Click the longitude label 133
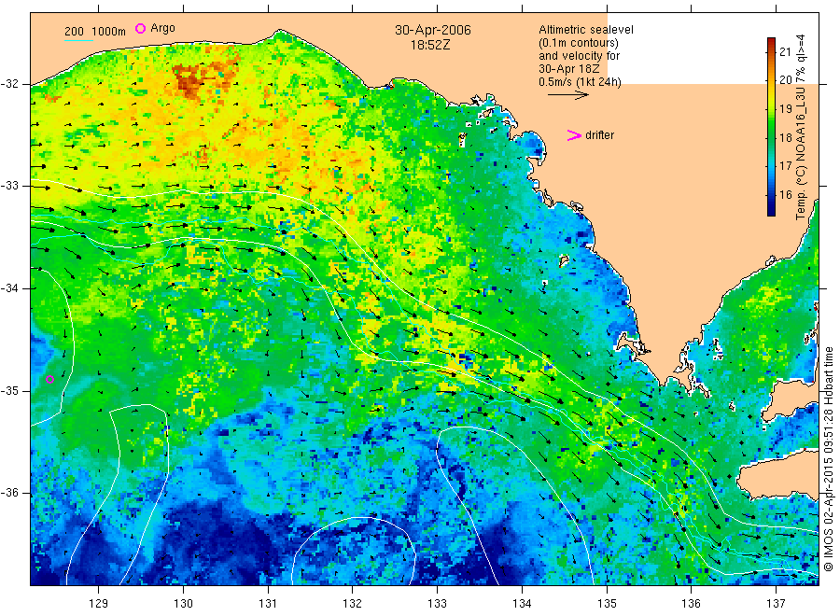 [x=437, y=604]
